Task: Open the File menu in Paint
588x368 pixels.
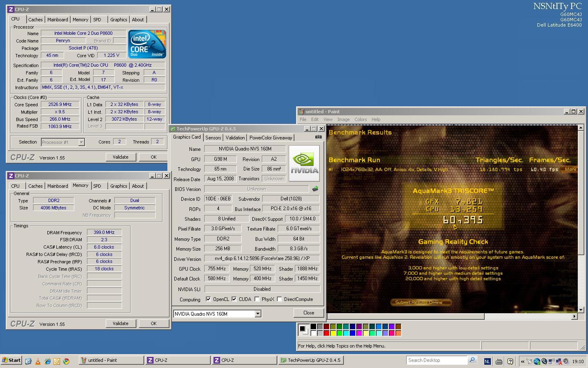Action: click(303, 119)
